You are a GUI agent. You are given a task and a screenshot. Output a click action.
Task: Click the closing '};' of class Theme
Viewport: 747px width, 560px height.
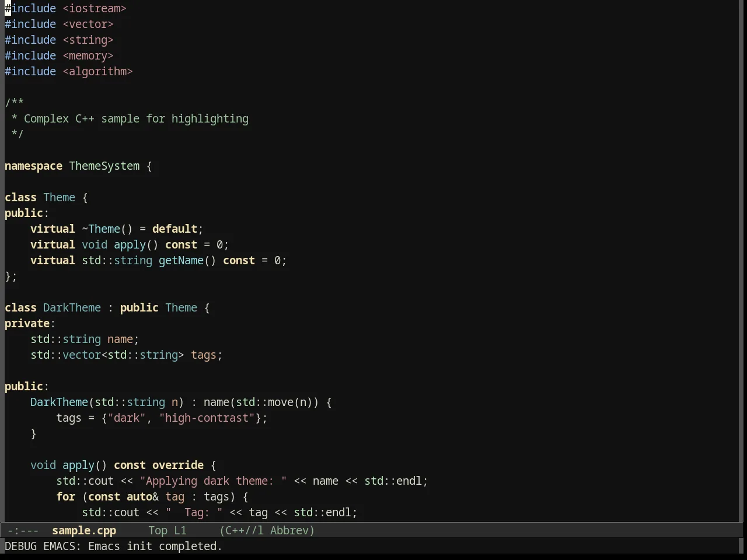pyautogui.click(x=11, y=276)
